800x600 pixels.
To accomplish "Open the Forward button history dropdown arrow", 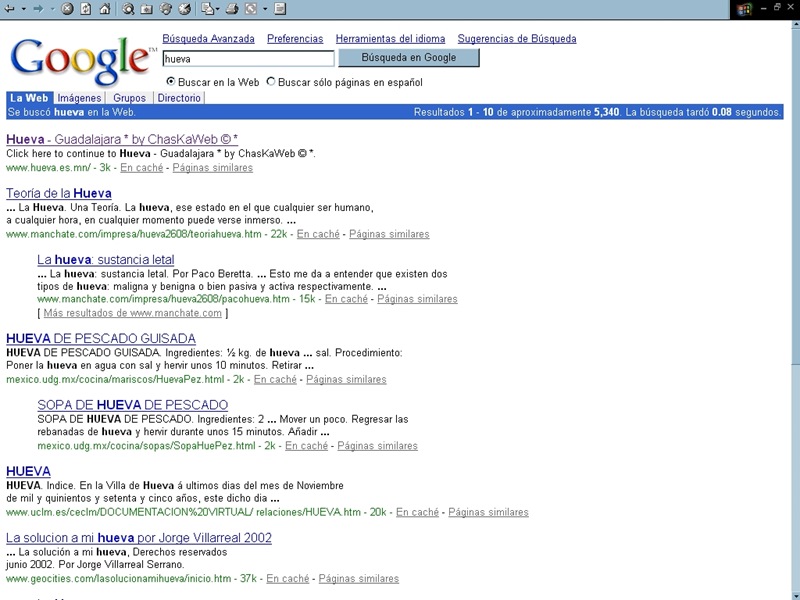I will click(x=53, y=9).
